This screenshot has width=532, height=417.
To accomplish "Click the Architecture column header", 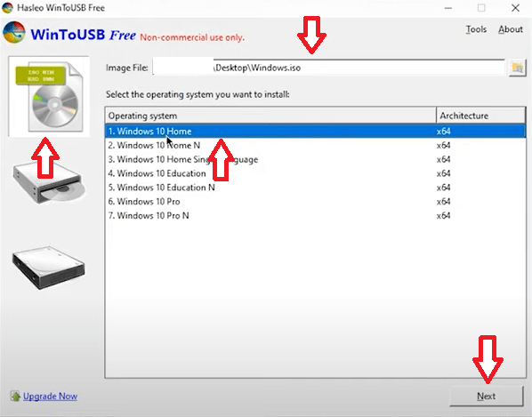I will [480, 116].
